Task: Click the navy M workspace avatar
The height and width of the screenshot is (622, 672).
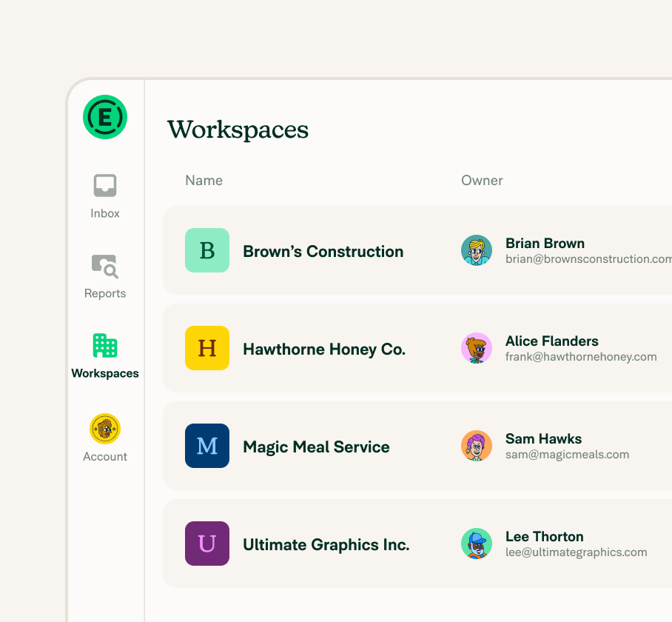Action: (x=207, y=446)
